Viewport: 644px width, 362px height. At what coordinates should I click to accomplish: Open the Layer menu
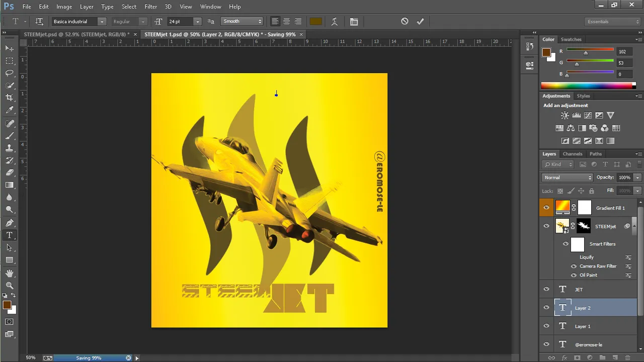(x=87, y=7)
